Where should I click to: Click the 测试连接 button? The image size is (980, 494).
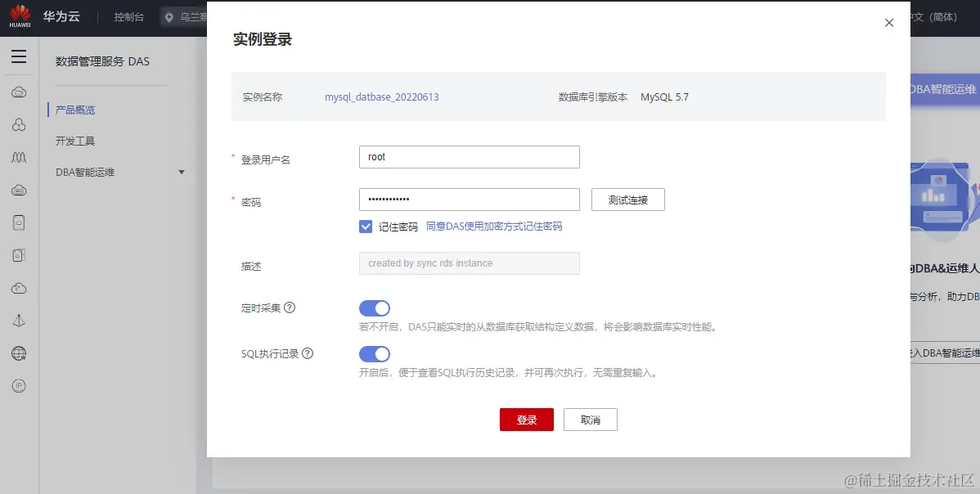[x=628, y=200]
